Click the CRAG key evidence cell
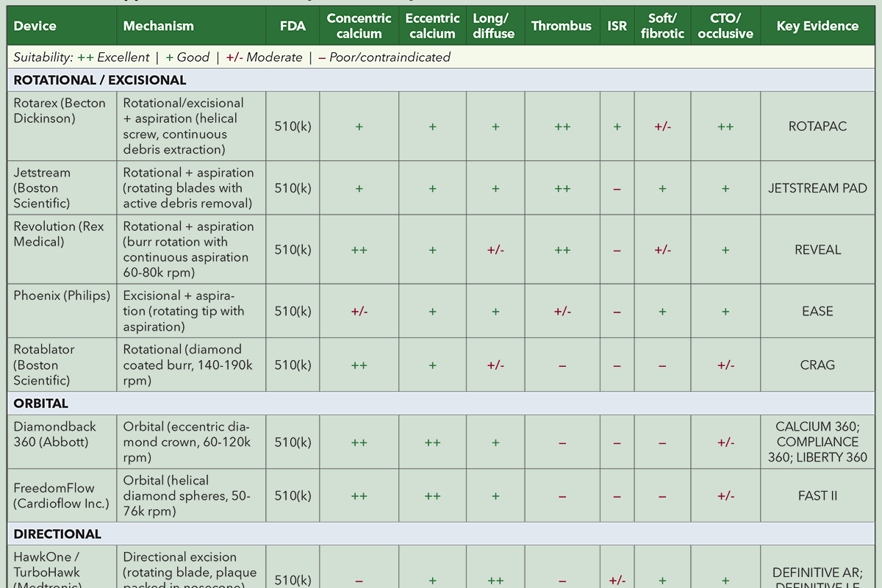This screenshot has width=882, height=588. [x=818, y=365]
